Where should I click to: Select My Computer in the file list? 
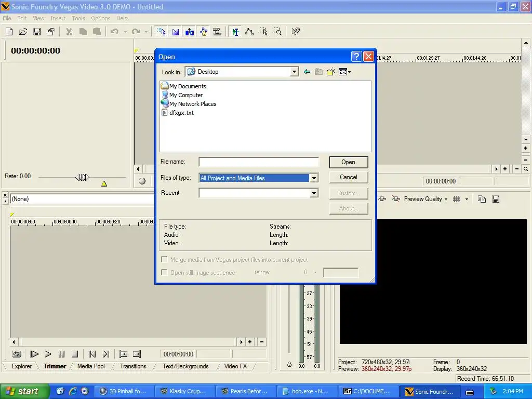click(x=182, y=95)
